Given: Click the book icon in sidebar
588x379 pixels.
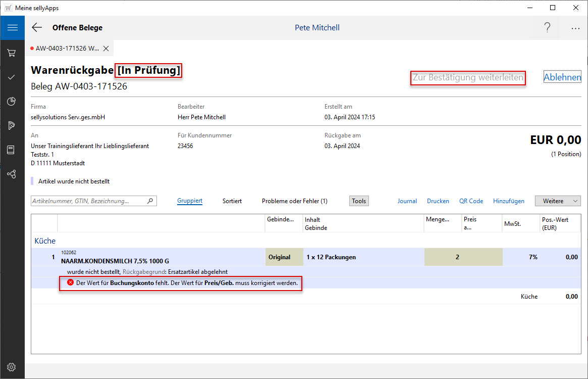Looking at the screenshot, I should coord(12,150).
